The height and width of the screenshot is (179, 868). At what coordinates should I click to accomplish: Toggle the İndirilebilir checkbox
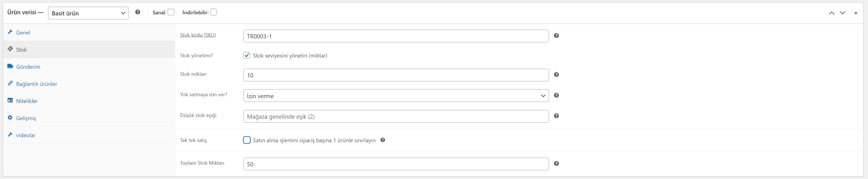tap(213, 12)
